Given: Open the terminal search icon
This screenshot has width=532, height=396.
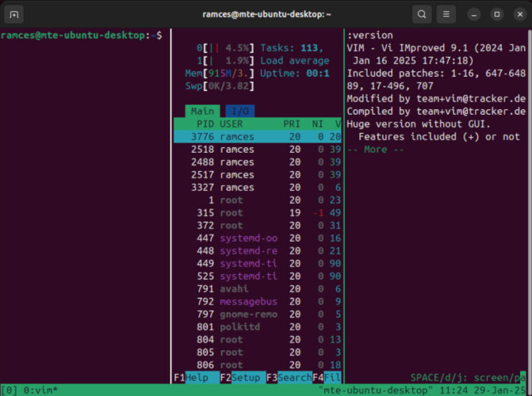Looking at the screenshot, I should tap(422, 13).
